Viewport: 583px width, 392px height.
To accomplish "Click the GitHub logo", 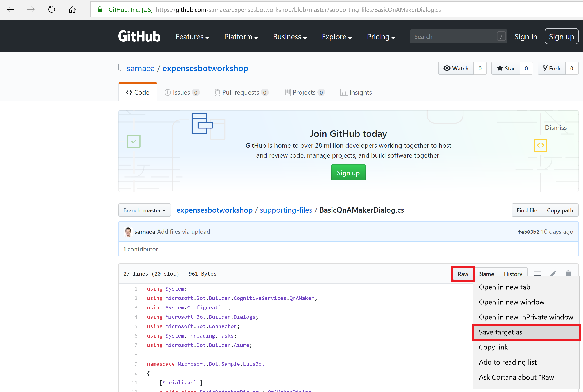I will tap(139, 36).
